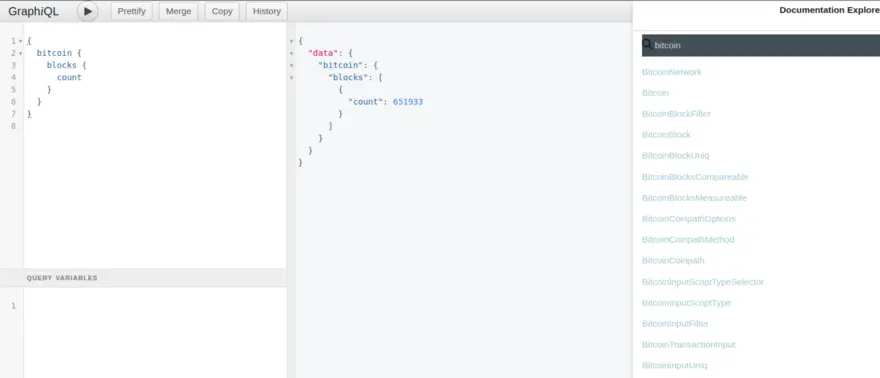Image resolution: width=880 pixels, height=378 pixels.
Task: Open BitcoinBlockFilter documentation
Action: click(676, 114)
